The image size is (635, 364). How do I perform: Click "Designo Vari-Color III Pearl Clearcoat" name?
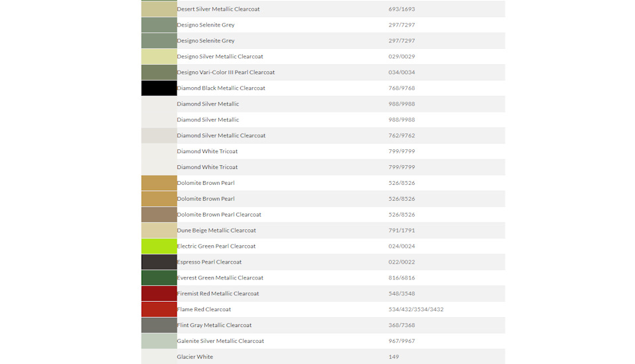[x=226, y=73]
